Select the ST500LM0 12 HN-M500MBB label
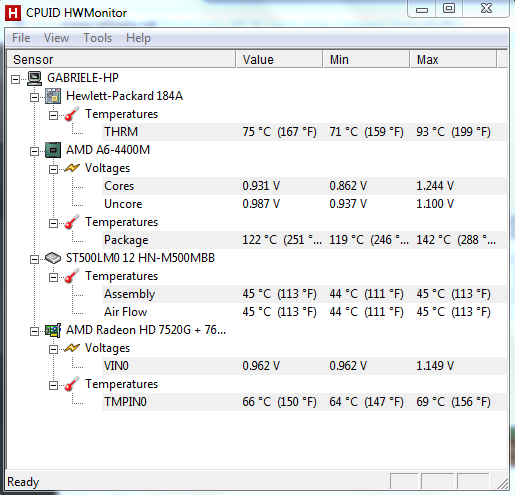 coord(140,258)
